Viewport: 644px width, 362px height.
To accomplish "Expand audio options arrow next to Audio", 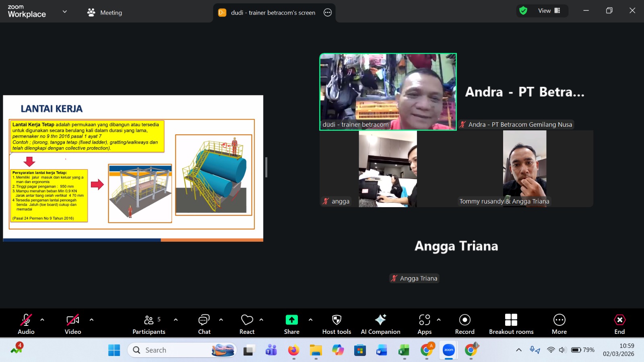I will point(42,320).
